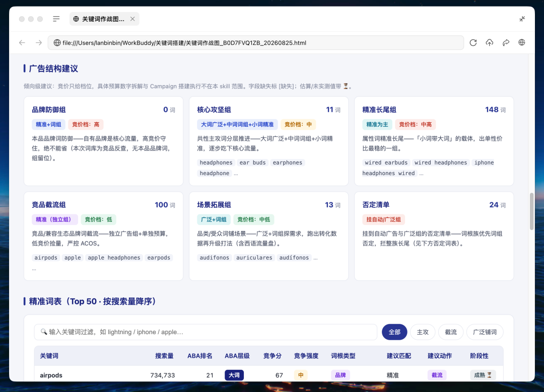The height and width of the screenshot is (392, 544).
Task: Close the 关键词作战图 tab
Action: (132, 19)
